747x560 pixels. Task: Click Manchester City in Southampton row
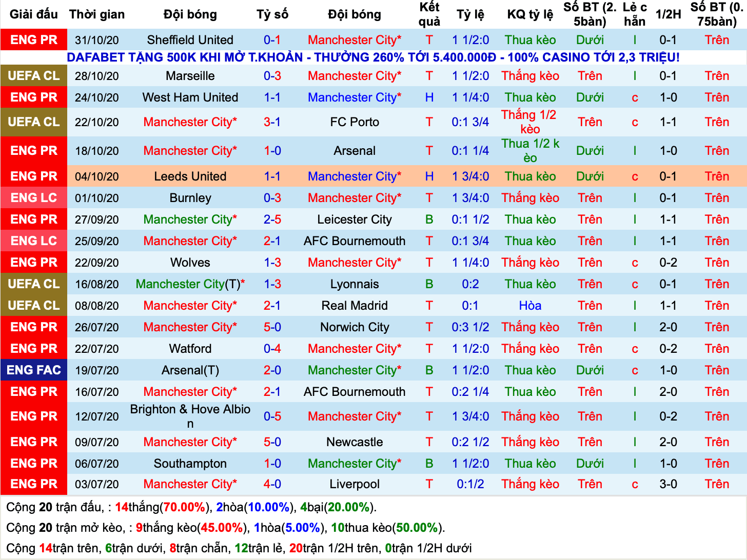coord(355,464)
